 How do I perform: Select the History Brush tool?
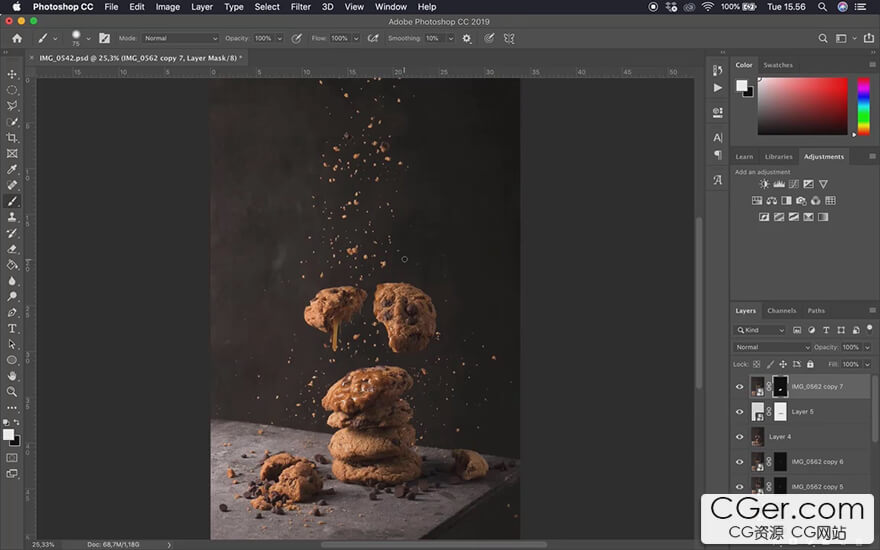click(12, 233)
